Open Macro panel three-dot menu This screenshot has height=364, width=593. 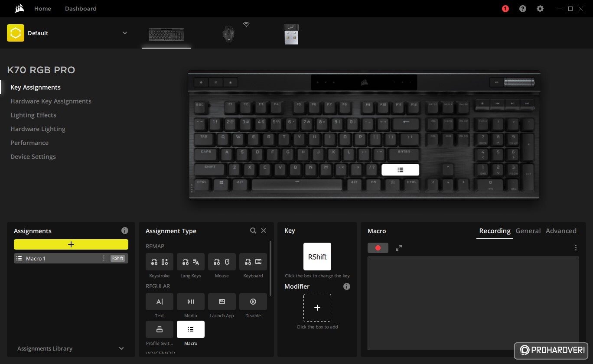tap(576, 248)
